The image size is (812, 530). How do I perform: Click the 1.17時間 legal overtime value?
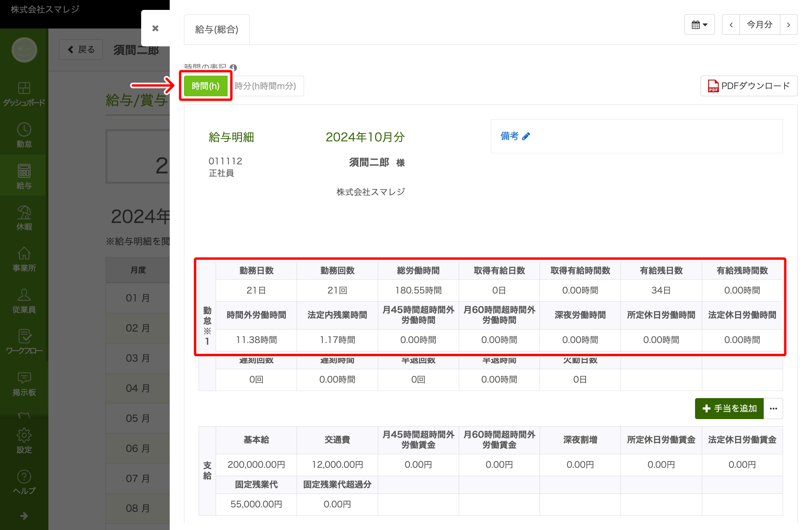[337, 340]
